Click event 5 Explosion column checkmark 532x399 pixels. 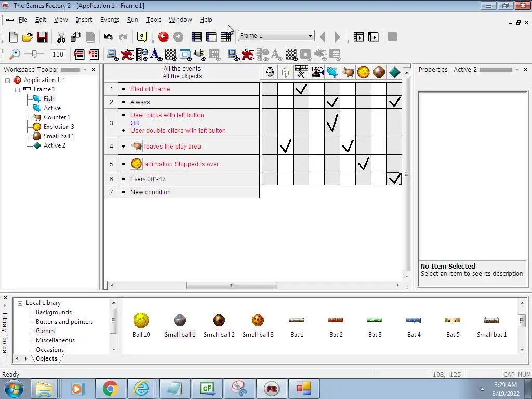[x=363, y=164]
